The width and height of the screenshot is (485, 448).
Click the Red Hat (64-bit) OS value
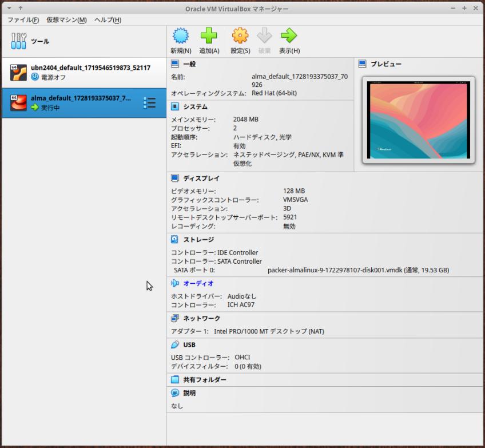274,93
